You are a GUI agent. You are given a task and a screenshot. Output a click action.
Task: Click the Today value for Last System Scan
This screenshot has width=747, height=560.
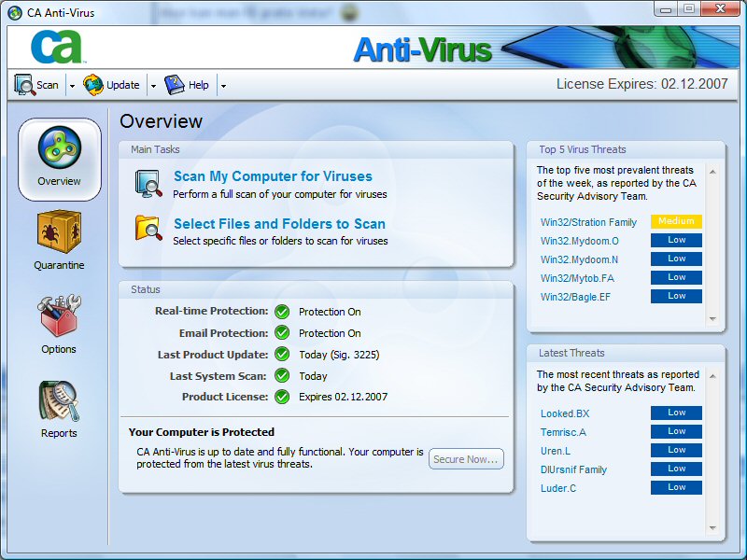(313, 376)
